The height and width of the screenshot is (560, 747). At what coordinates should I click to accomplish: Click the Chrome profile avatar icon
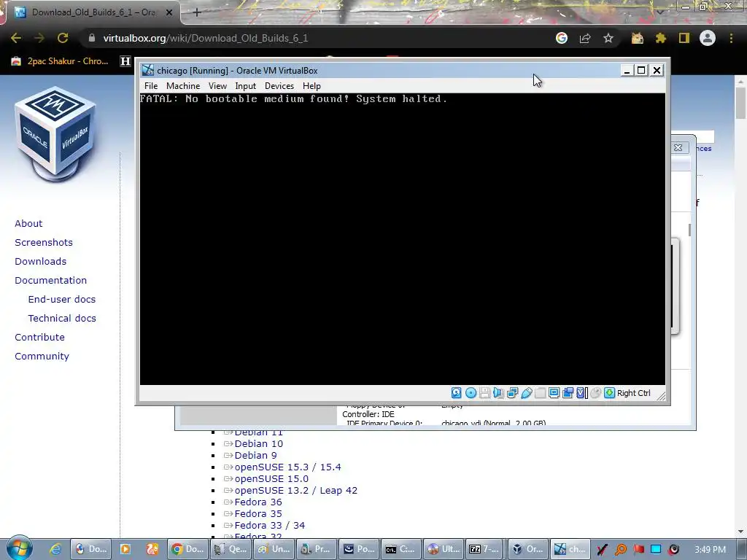(708, 38)
